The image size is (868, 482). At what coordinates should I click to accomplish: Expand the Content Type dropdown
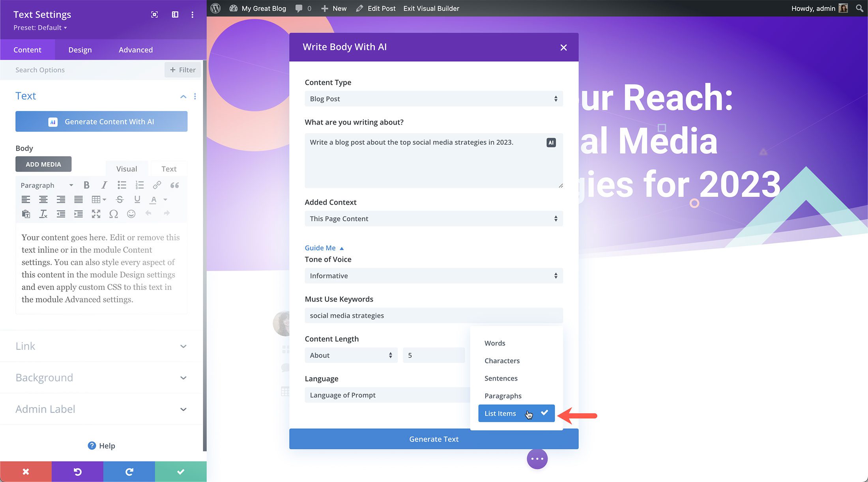[x=433, y=99]
